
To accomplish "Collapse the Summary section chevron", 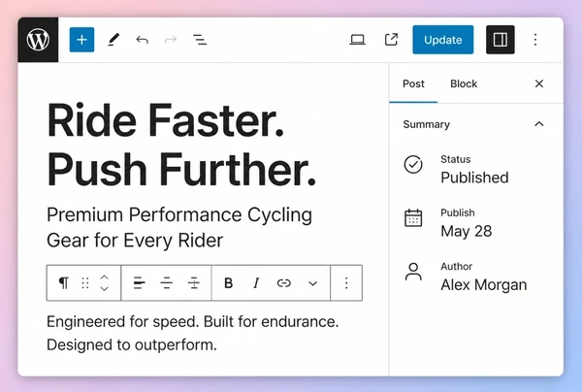I will point(539,124).
